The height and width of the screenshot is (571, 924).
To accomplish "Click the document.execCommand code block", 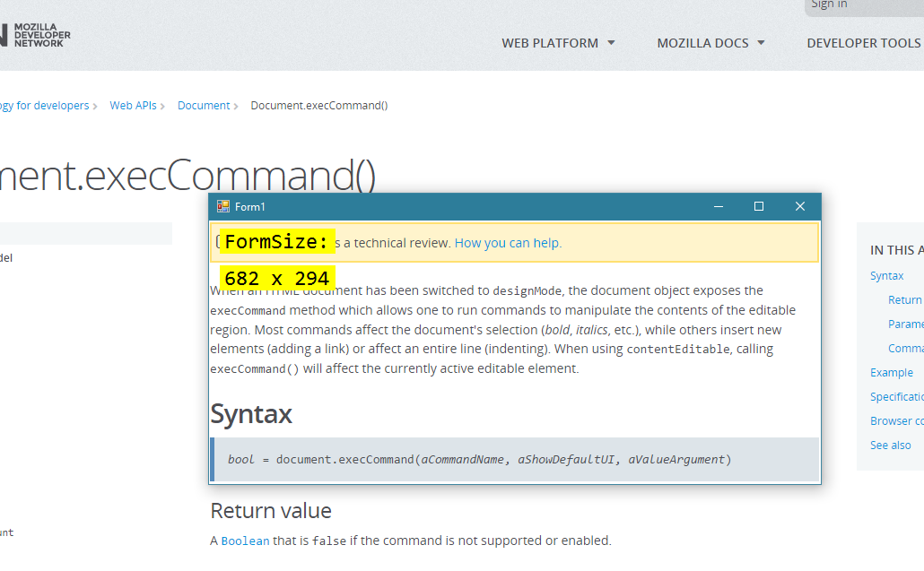I will tap(515, 459).
